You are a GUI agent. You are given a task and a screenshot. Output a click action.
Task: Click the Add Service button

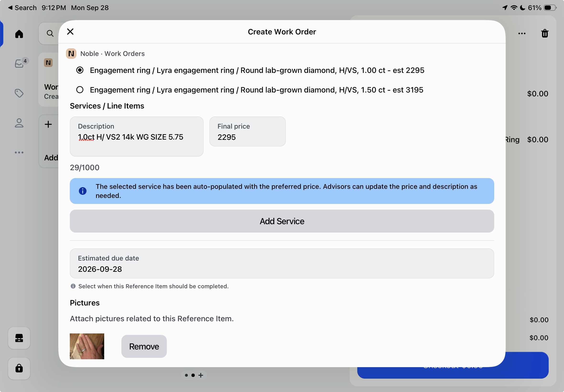(282, 221)
